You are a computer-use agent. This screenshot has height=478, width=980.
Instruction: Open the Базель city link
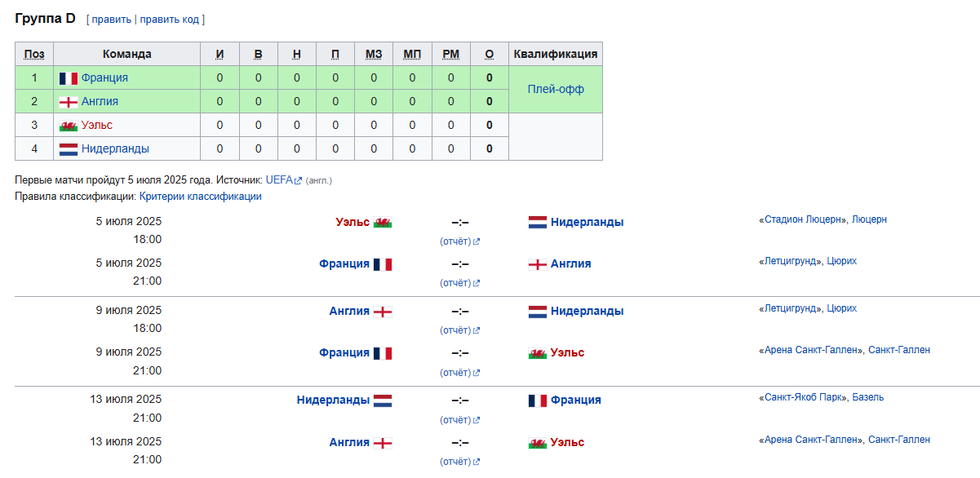pos(868,397)
